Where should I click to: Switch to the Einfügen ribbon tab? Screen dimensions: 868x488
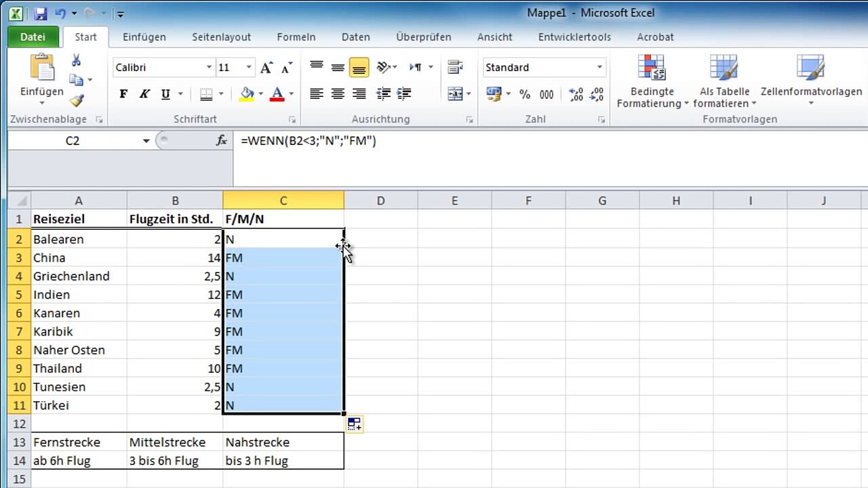[144, 37]
